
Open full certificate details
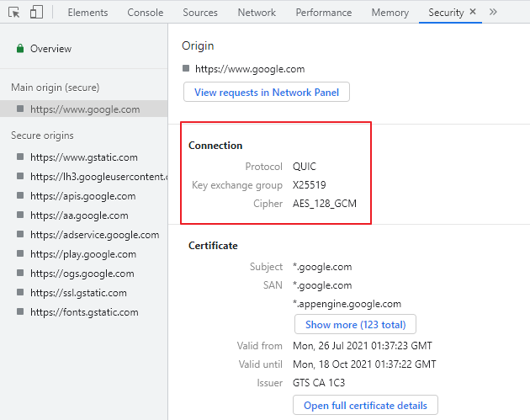[365, 406]
